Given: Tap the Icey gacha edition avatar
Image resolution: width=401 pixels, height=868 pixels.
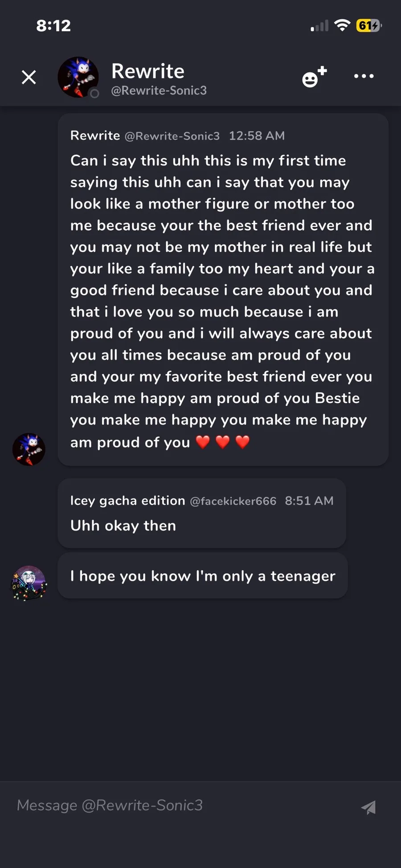Looking at the screenshot, I should tap(29, 583).
